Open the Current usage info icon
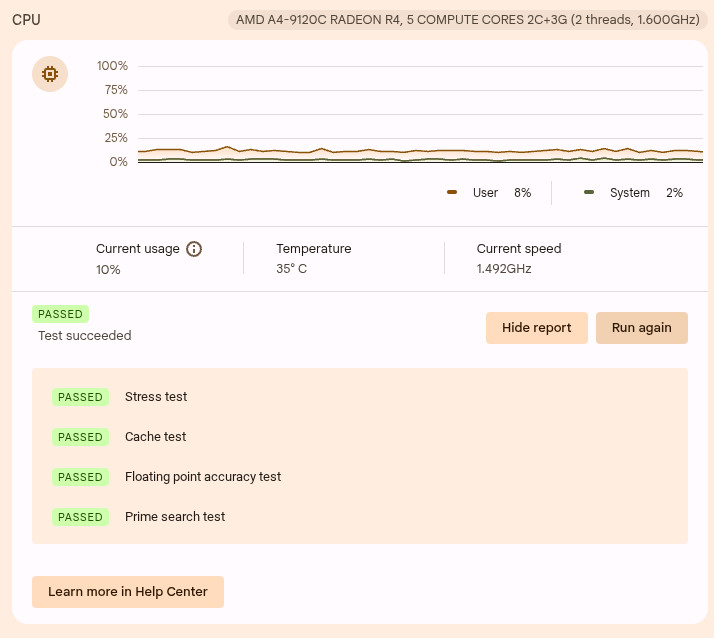The height and width of the screenshot is (638, 714). pos(194,249)
